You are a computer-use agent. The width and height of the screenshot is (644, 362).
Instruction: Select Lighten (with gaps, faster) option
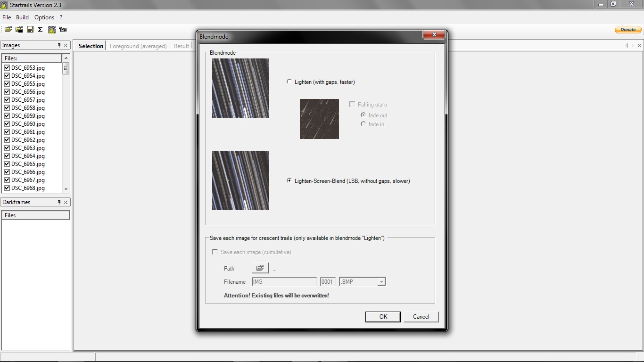(x=289, y=82)
